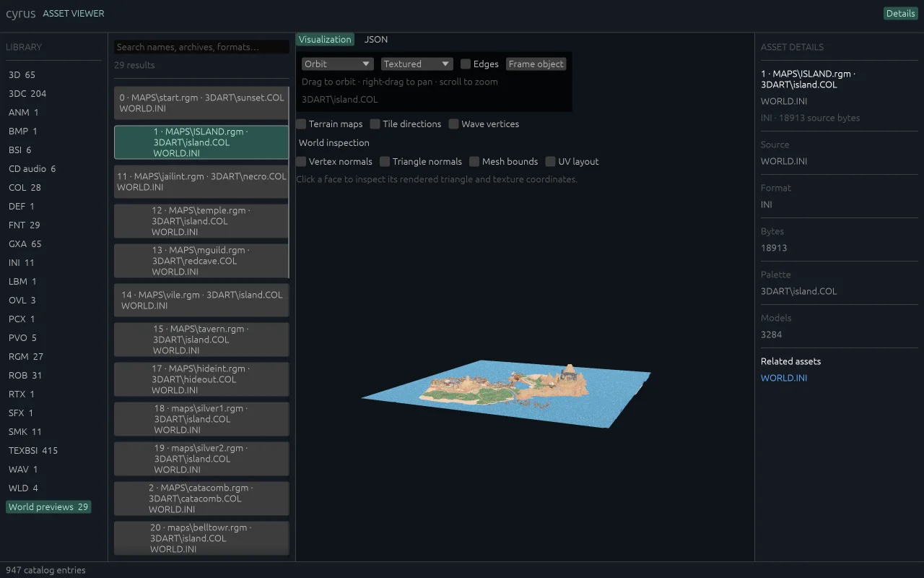Select the BSI library category
This screenshot has width=924, height=578.
[x=20, y=150]
